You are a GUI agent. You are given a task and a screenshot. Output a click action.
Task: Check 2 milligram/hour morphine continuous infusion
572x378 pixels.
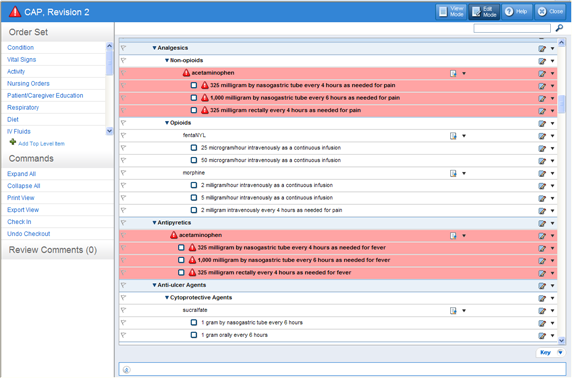click(x=194, y=185)
